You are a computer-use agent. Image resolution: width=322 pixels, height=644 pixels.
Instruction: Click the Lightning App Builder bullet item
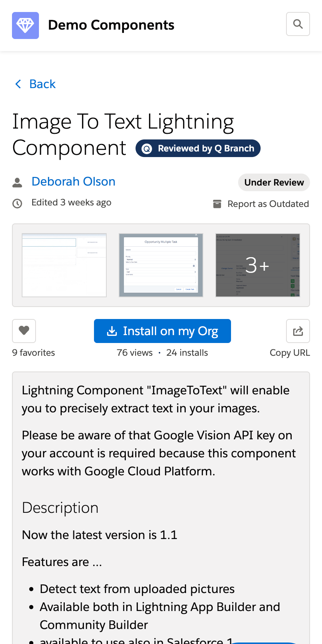[160, 616]
